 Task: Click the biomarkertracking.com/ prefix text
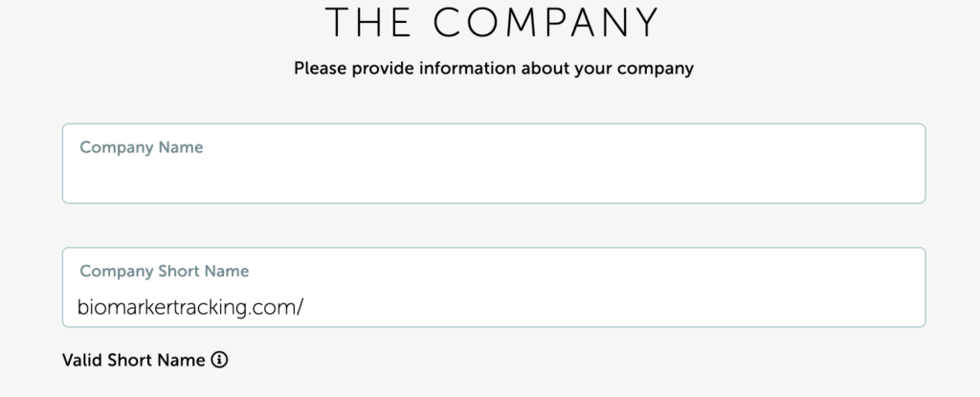190,306
